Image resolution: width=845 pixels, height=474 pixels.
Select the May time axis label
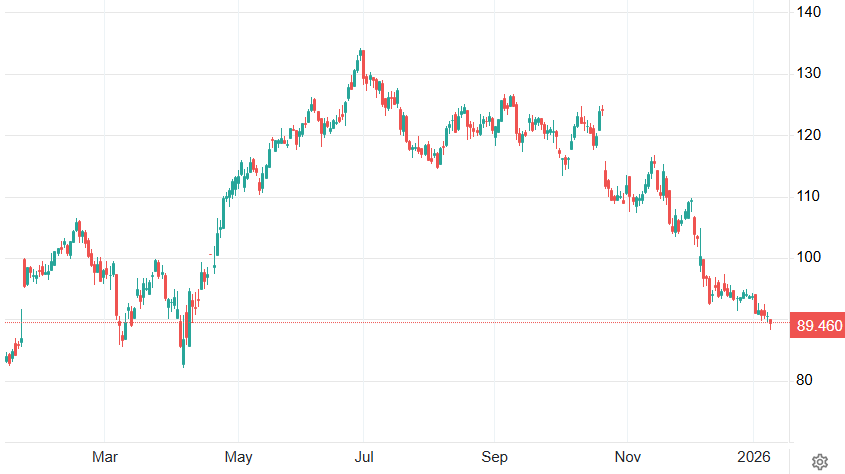pos(238,457)
